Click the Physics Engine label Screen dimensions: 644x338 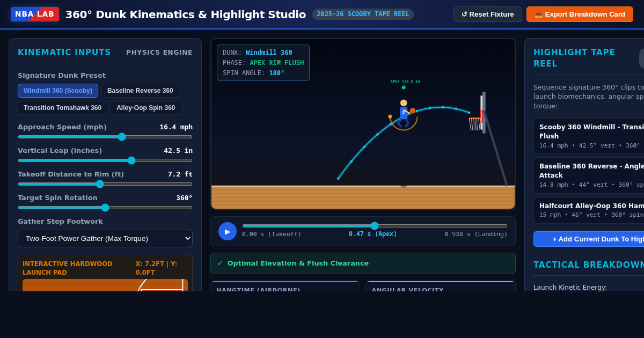tap(159, 53)
